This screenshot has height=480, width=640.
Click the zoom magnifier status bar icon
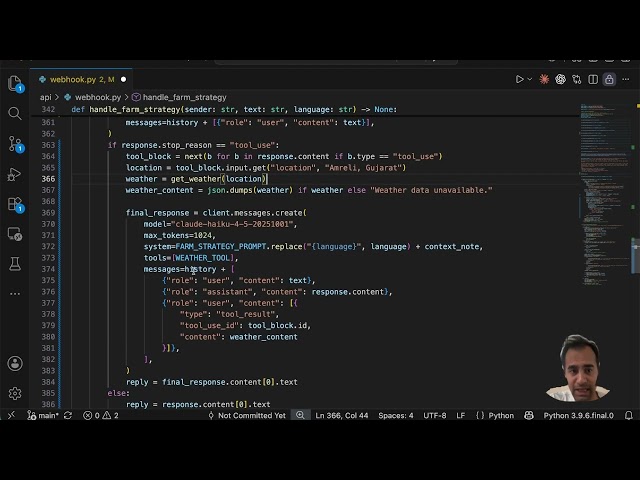pos(300,415)
